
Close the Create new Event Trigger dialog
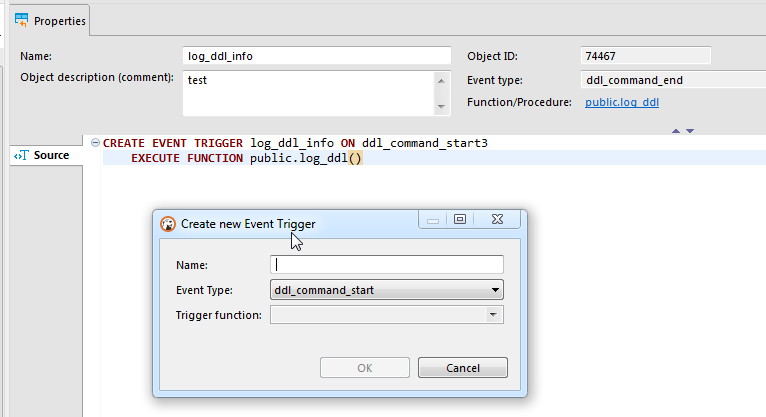pos(497,220)
